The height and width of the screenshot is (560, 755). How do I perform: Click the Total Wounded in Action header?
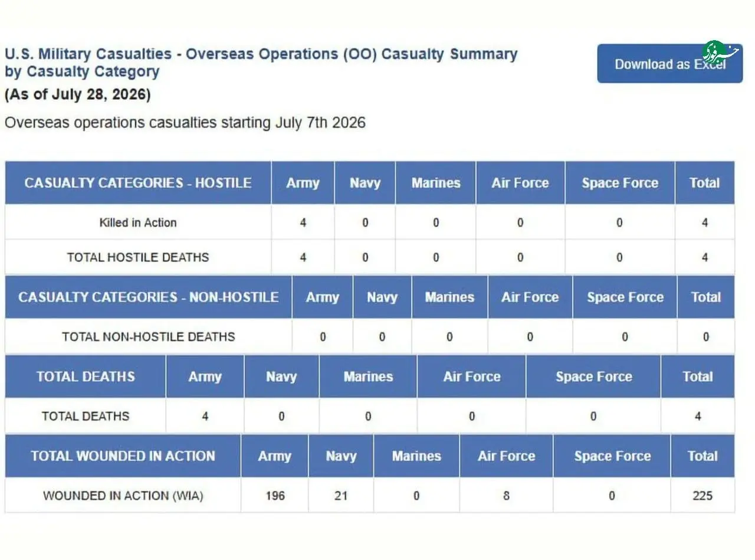(123, 456)
